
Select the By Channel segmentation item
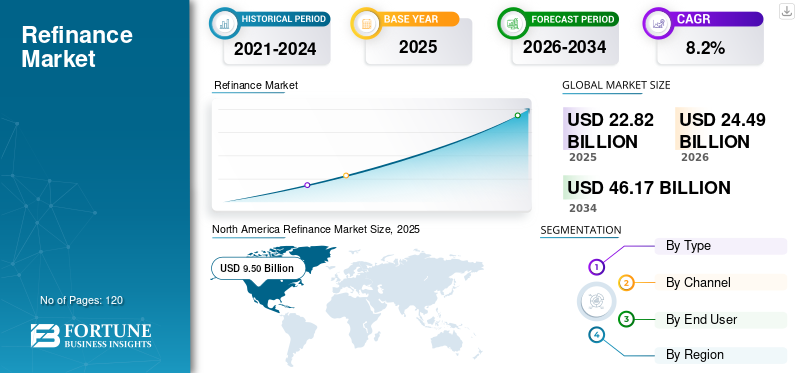[720, 282]
